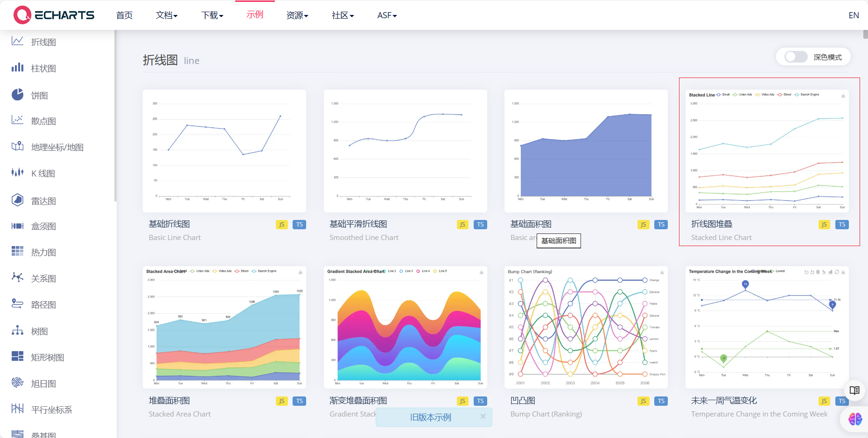Open the JS version of 基础折线图
This screenshot has width=868, height=438.
click(281, 224)
